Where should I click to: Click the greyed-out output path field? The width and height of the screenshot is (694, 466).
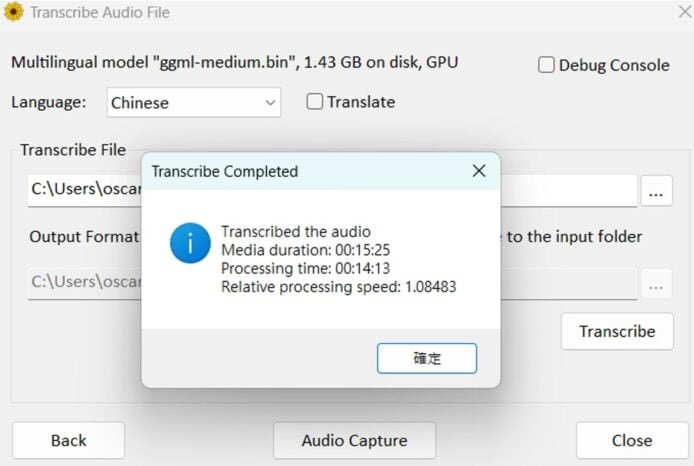[x=85, y=283]
